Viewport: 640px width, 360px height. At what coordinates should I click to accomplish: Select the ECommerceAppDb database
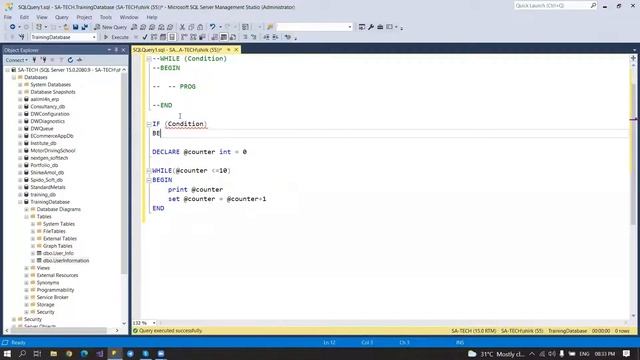click(x=51, y=136)
